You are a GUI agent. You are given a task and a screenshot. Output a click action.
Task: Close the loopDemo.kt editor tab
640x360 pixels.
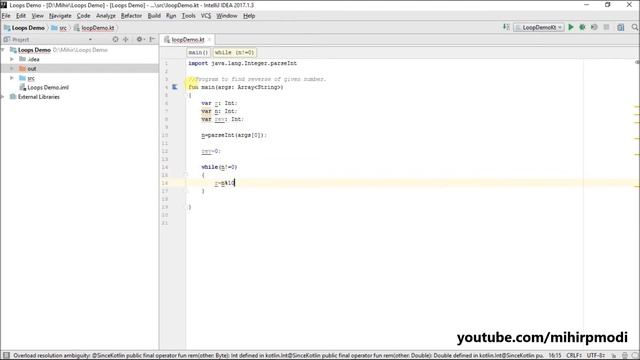click(x=209, y=40)
